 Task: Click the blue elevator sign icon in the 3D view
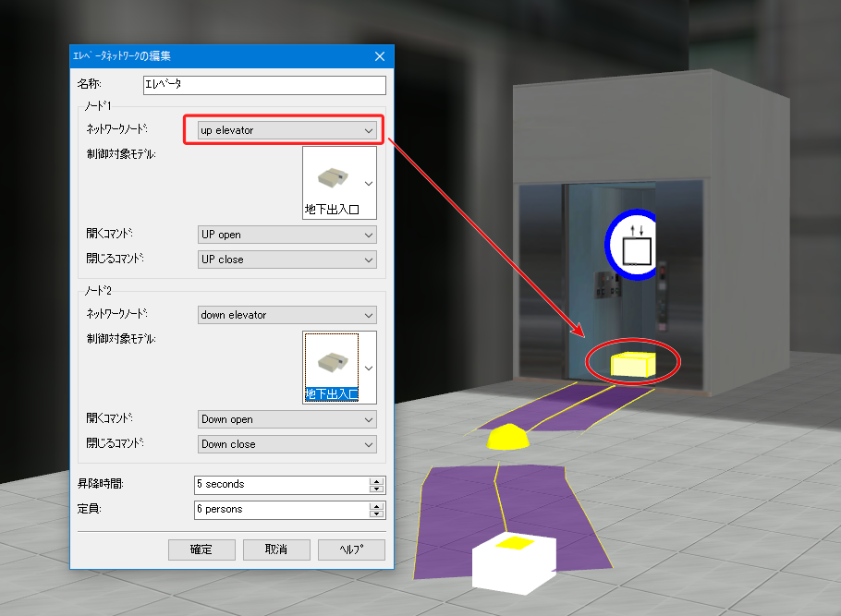click(x=632, y=245)
